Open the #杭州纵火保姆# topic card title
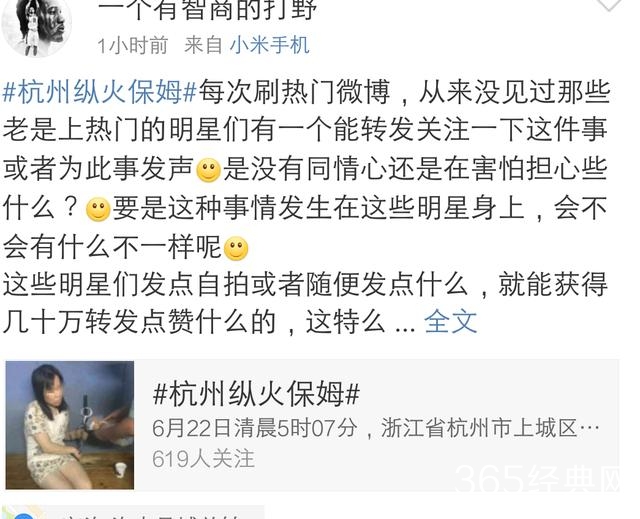 [256, 395]
